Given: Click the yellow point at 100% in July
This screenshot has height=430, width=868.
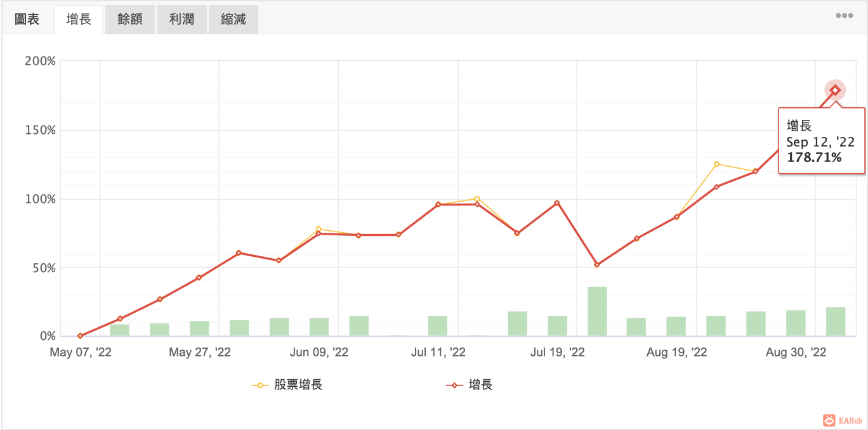Looking at the screenshot, I should coord(477,199).
